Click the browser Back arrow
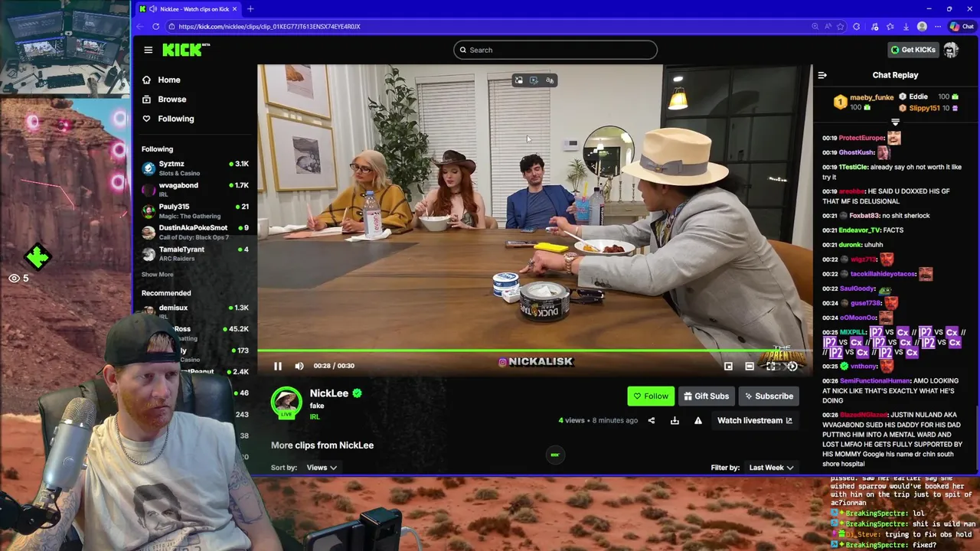 click(139, 26)
